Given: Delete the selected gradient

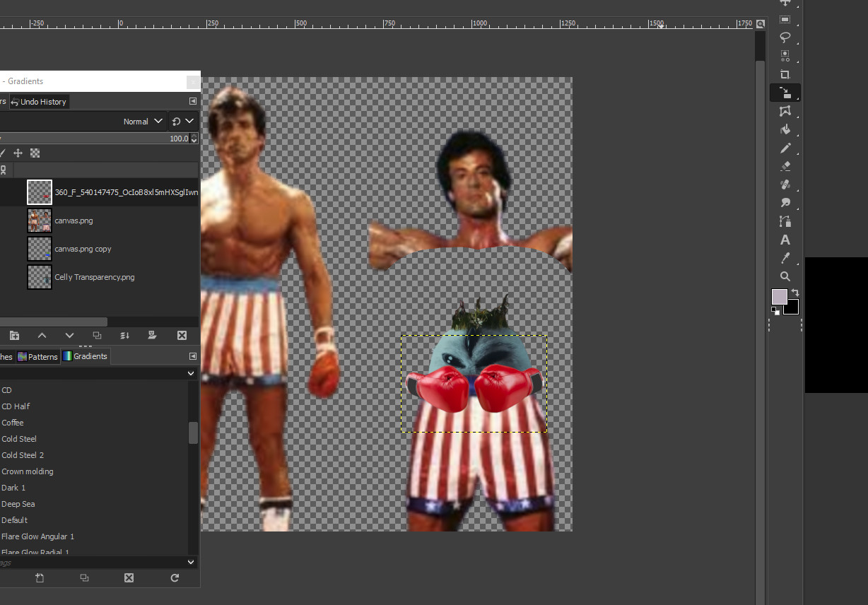Looking at the screenshot, I should pyautogui.click(x=129, y=577).
